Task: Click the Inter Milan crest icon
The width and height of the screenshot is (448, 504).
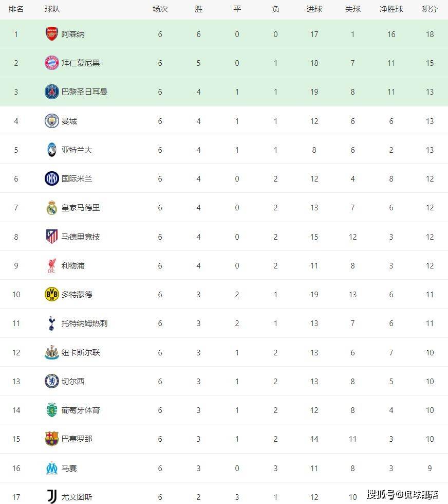Action: 52,179
